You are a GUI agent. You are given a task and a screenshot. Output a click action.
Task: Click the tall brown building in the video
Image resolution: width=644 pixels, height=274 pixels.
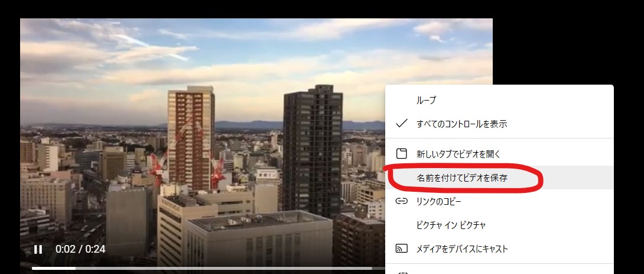coord(191,138)
